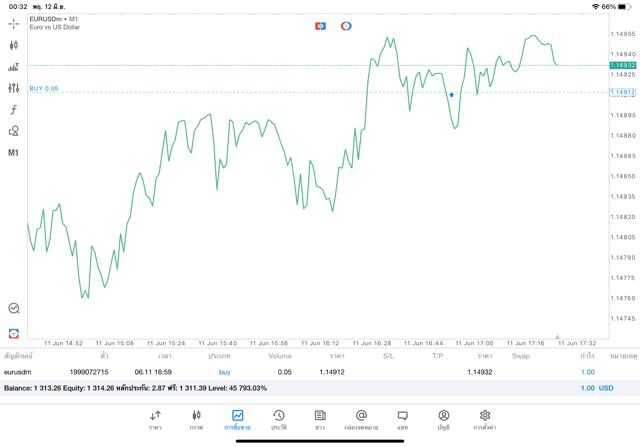Tap the red-blue square icon bottom-left
This screenshot has height=447, width=640.
pyautogui.click(x=13, y=332)
